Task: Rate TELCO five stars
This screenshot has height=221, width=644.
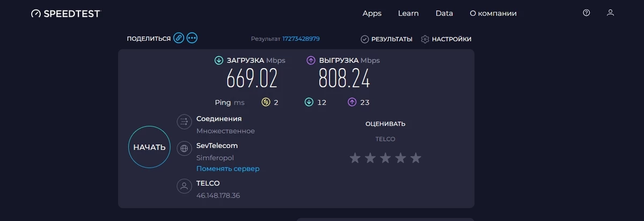Action: click(416, 158)
